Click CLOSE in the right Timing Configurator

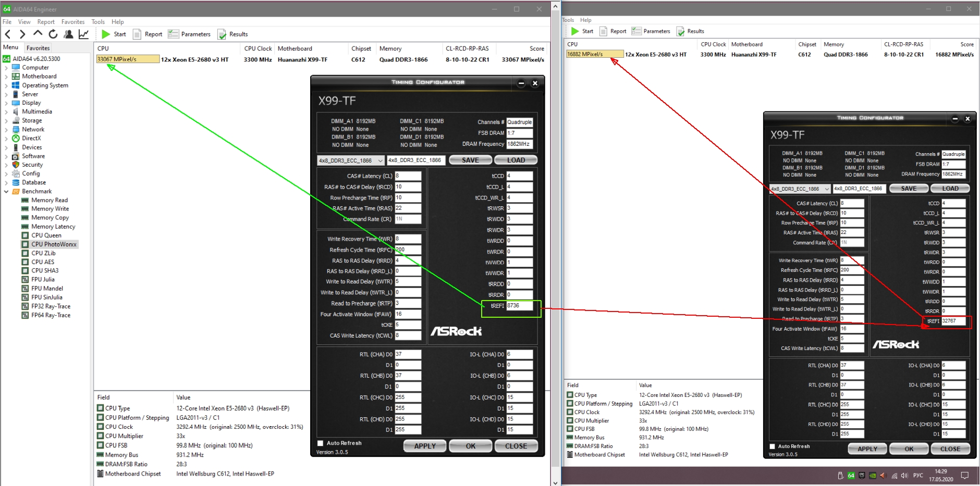(x=950, y=449)
